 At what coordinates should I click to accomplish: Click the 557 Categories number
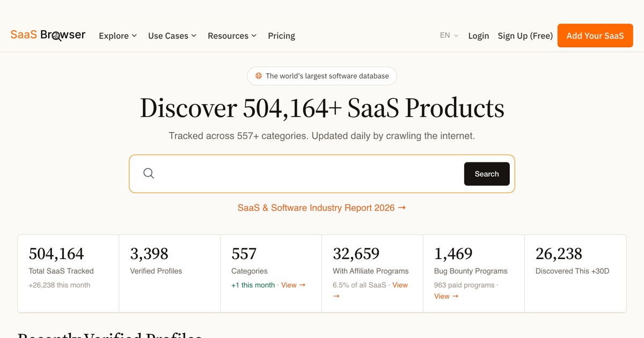244,253
